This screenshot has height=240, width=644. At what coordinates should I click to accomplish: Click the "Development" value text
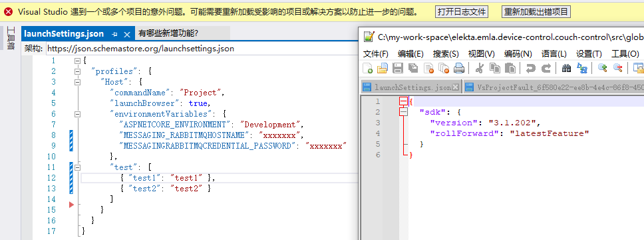coord(271,125)
